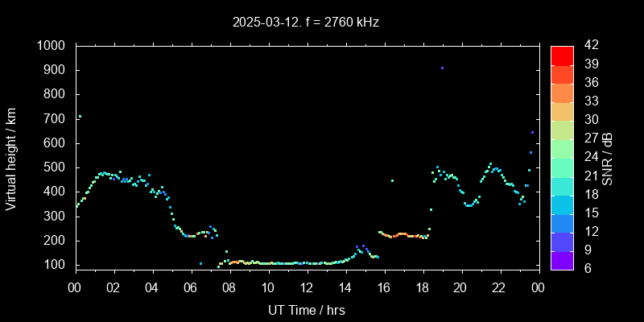Click the violet 6–9 dB colorbar segment
Screen dimensions: 644x322
click(x=562, y=260)
